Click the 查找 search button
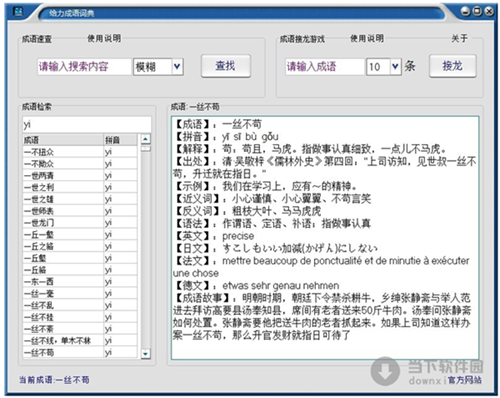 coord(226,66)
